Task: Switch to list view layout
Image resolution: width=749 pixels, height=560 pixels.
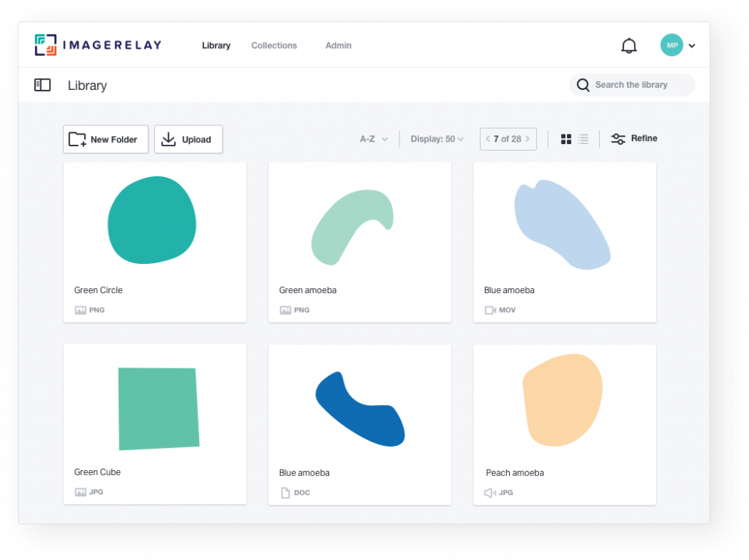Action: coord(583,138)
